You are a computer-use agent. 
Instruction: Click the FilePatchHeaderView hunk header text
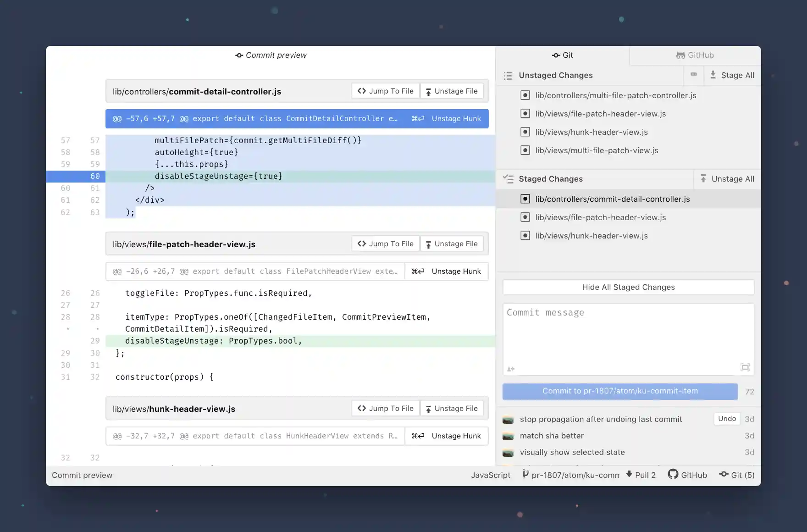click(255, 271)
